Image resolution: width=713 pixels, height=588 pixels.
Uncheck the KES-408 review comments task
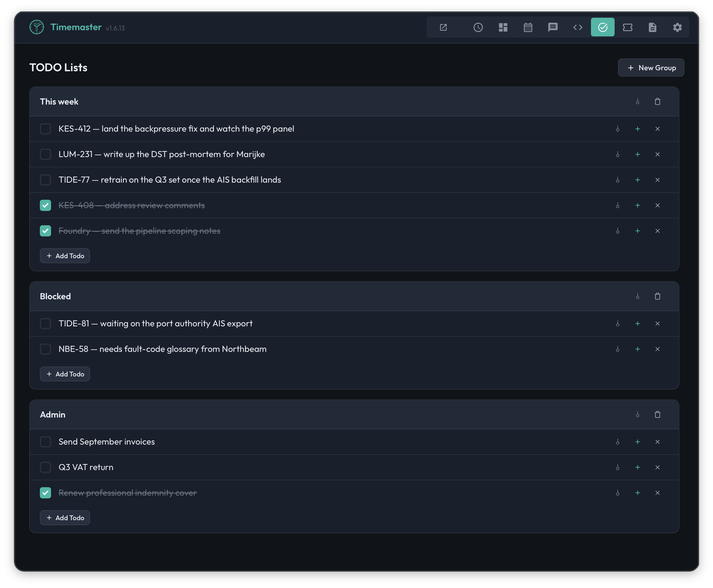click(x=45, y=205)
